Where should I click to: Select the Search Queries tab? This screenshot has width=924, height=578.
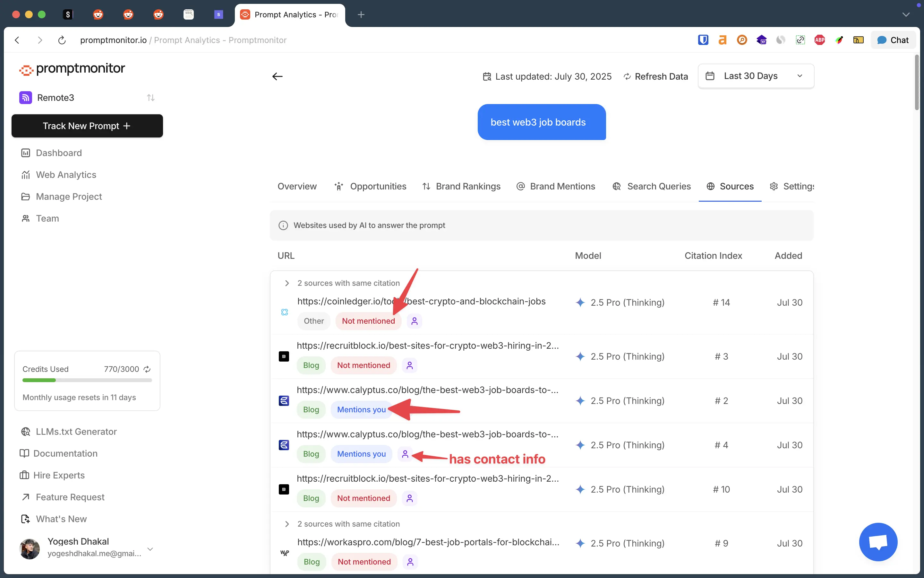[651, 186]
